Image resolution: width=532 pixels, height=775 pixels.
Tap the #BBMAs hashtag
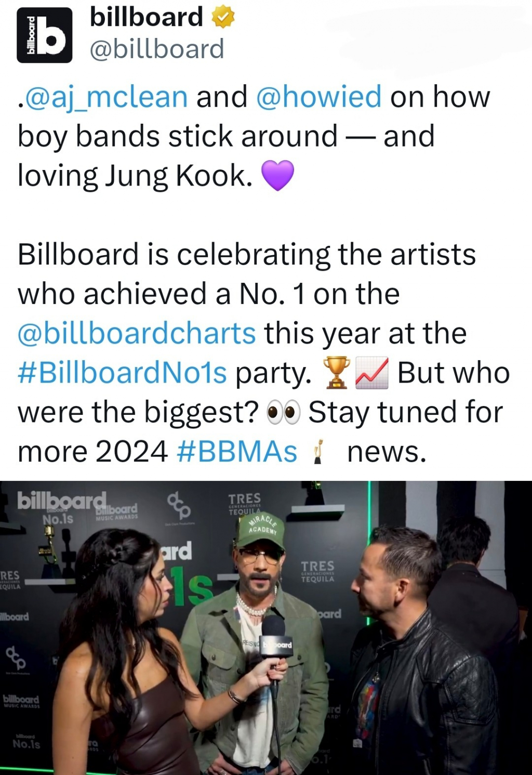point(237,451)
